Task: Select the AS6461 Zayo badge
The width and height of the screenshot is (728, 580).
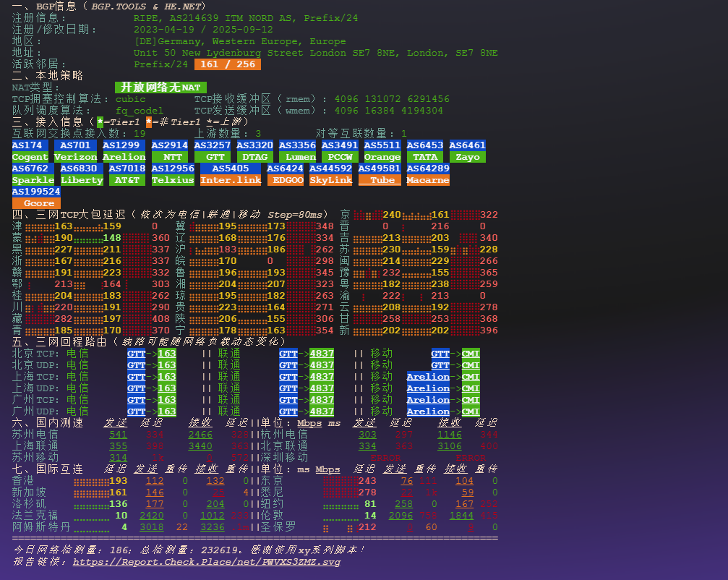Action: pos(466,150)
